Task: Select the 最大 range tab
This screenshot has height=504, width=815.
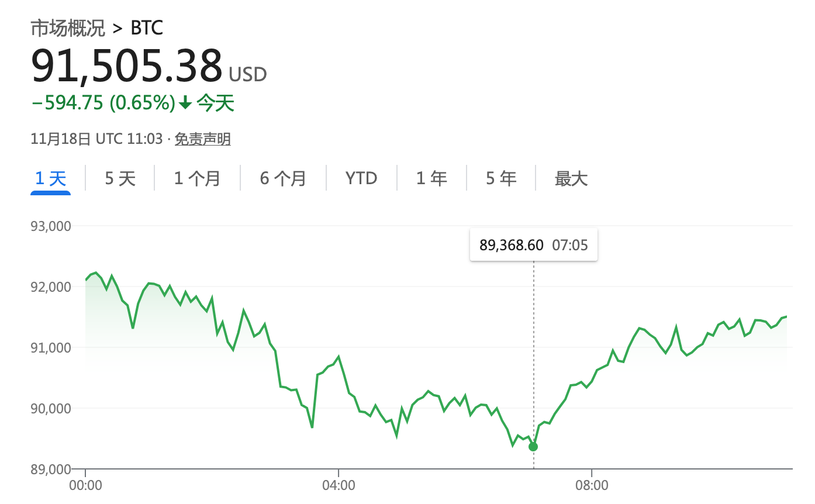Action: (571, 178)
